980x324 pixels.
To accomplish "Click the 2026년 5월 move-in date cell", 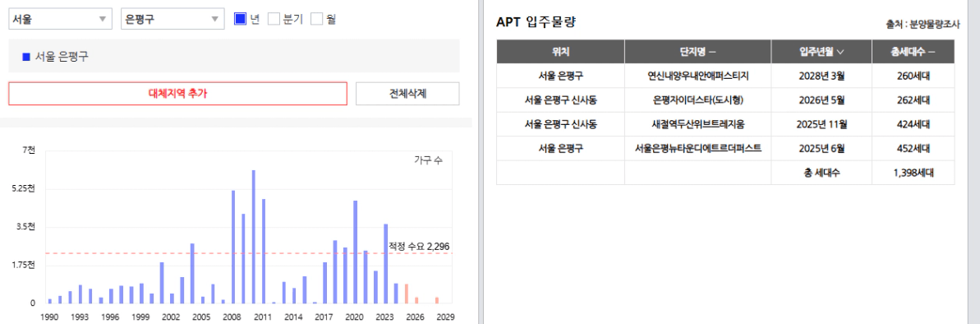I will (822, 100).
